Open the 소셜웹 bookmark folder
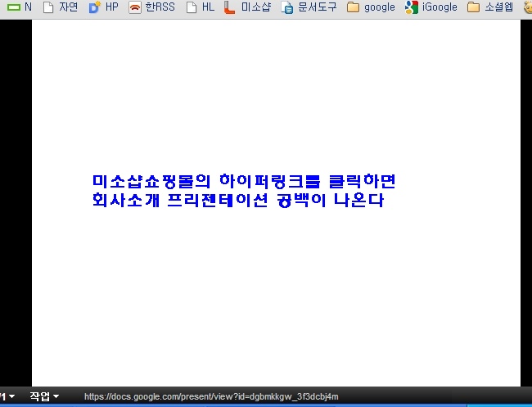The width and height of the screenshot is (532, 407). [x=490, y=7]
